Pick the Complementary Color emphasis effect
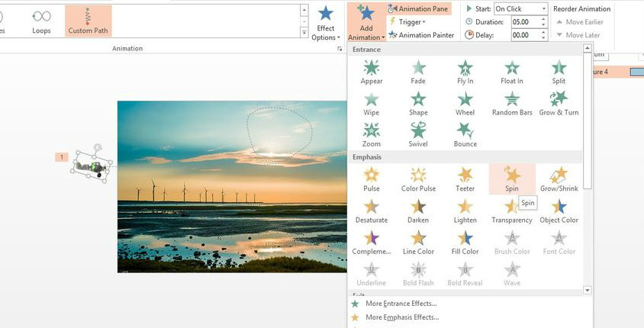Screen dimensions: 644x328 tap(372, 243)
